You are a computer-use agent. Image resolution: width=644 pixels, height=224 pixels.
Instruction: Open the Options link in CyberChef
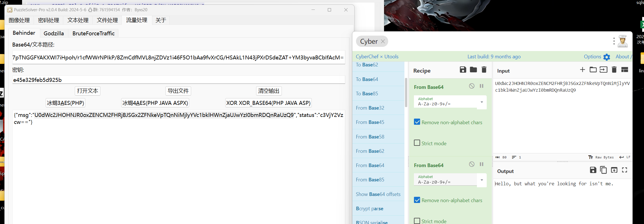point(592,57)
